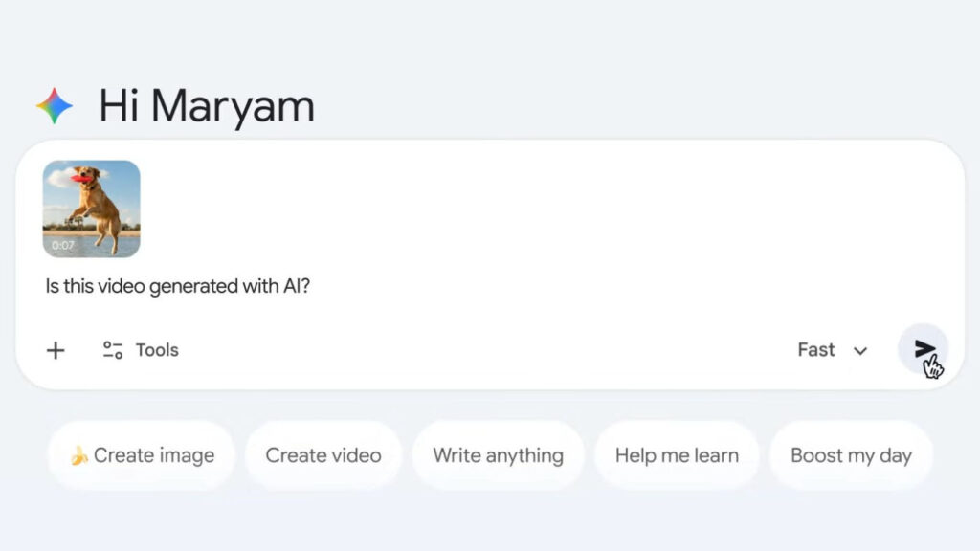The image size is (980, 551).
Task: Open the plus add-files menu
Action: 56,350
